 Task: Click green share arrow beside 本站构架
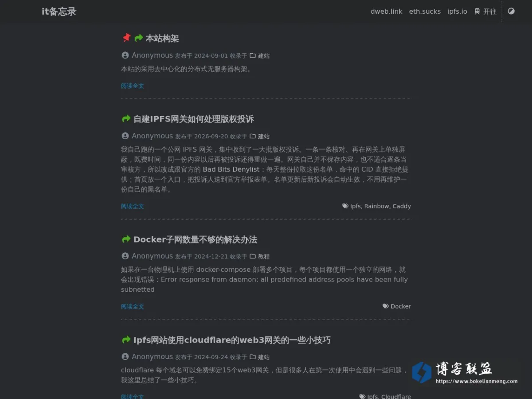coord(139,38)
